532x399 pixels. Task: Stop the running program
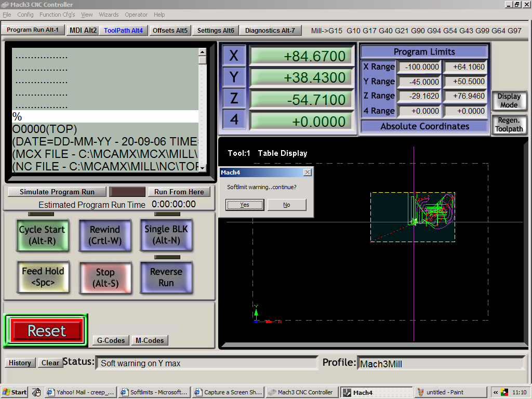(105, 277)
